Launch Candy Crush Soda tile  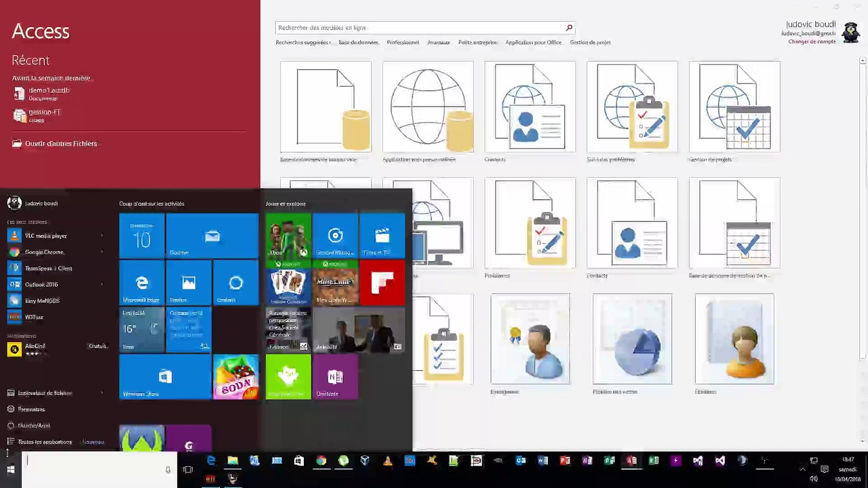[x=235, y=376]
